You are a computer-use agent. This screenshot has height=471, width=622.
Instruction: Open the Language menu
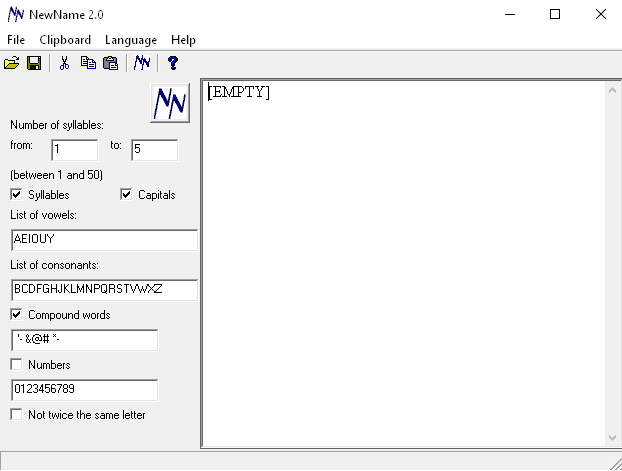tap(130, 40)
